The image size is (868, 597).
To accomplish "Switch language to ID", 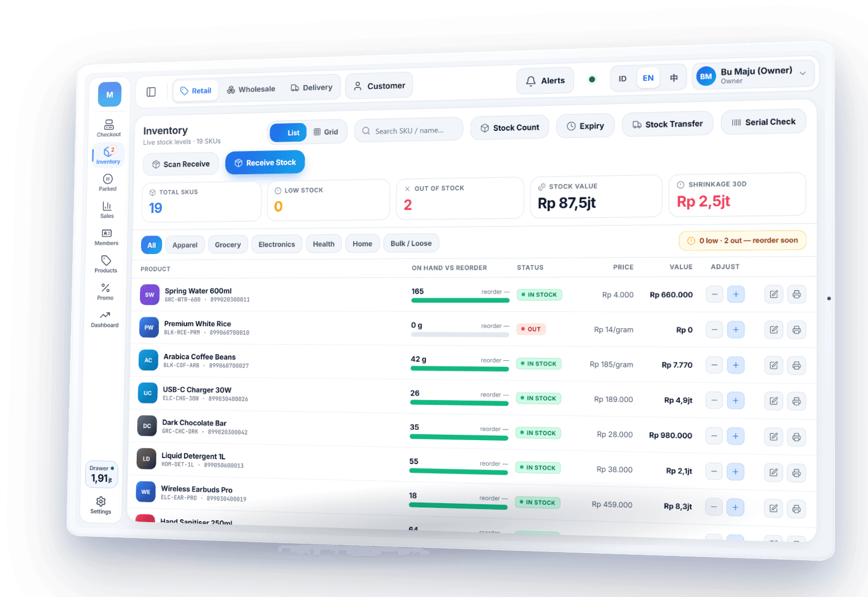I will coord(622,79).
